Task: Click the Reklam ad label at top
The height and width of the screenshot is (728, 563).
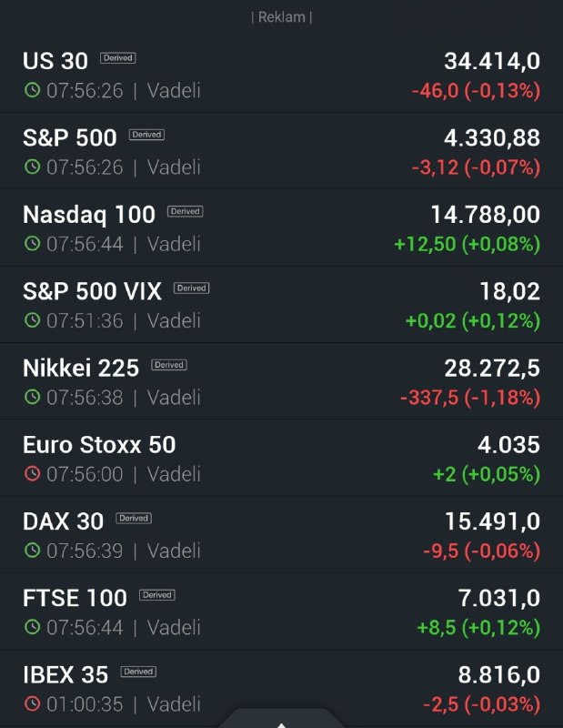Action: 281,17
